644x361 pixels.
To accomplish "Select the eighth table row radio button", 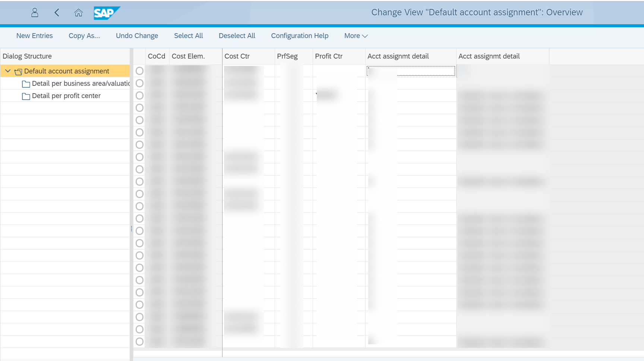I will 139,157.
